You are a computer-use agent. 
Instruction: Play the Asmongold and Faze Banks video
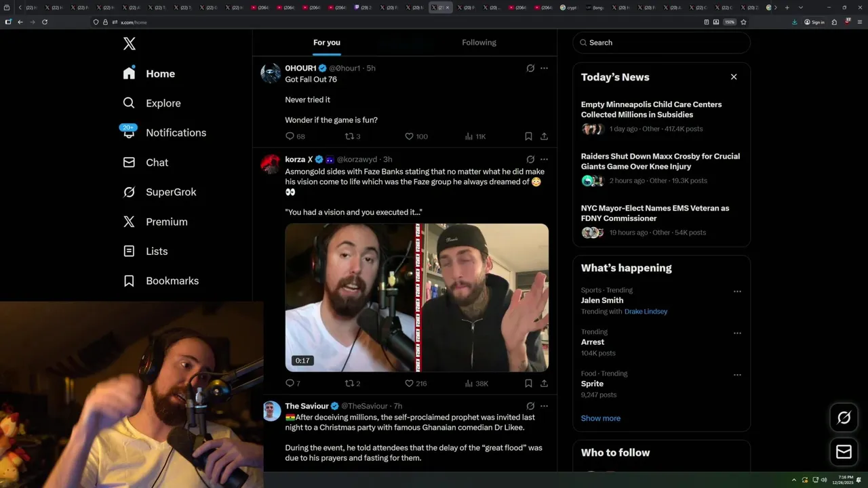[x=416, y=298]
